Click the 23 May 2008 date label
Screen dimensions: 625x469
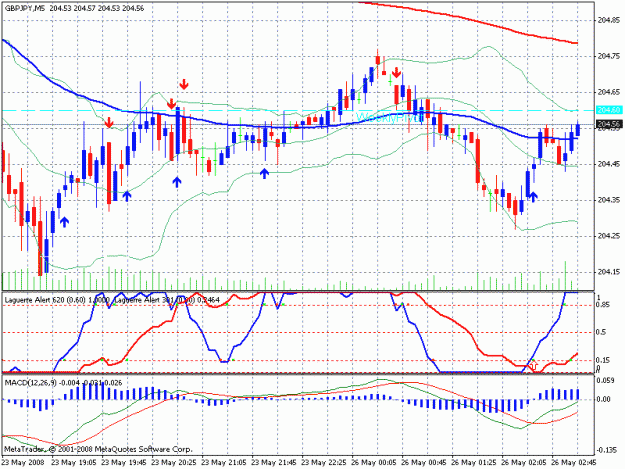click(x=23, y=463)
